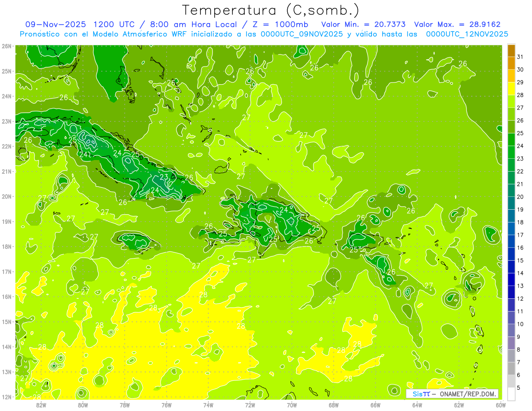Viewport: 532px width, 411px height.
Task: Click the "21N" latitude axis label
Action: click(x=7, y=172)
